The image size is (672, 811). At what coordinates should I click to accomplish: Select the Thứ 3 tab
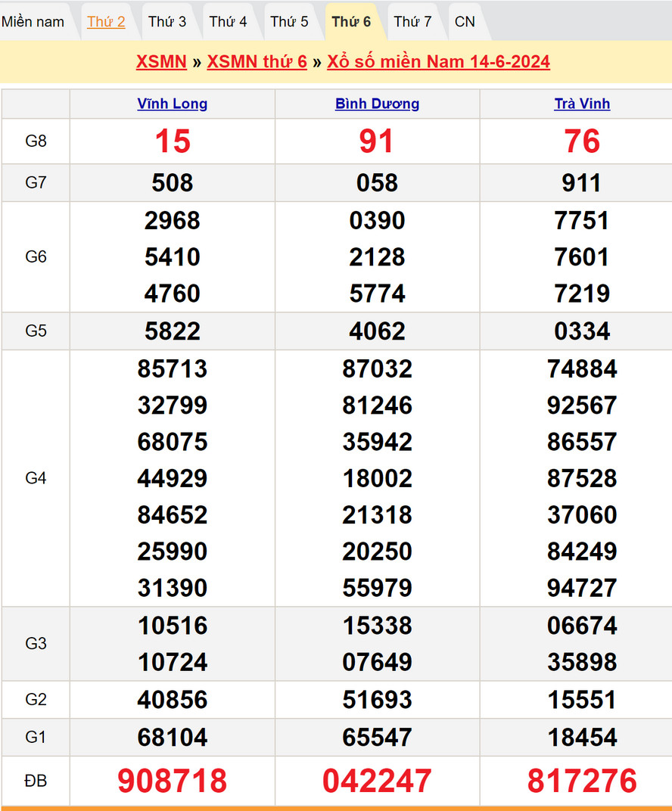coord(167,22)
